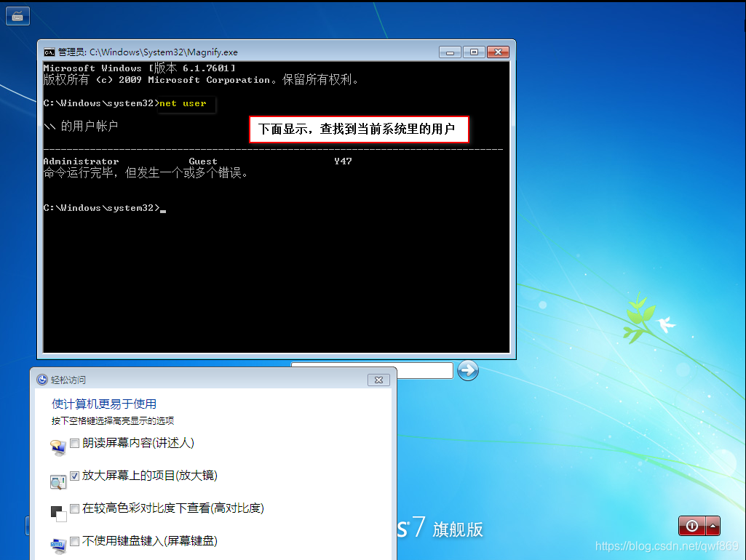Click the on-screen keyboard icon at top-left
Image resolution: width=746 pixels, height=560 pixels.
pos(17,16)
